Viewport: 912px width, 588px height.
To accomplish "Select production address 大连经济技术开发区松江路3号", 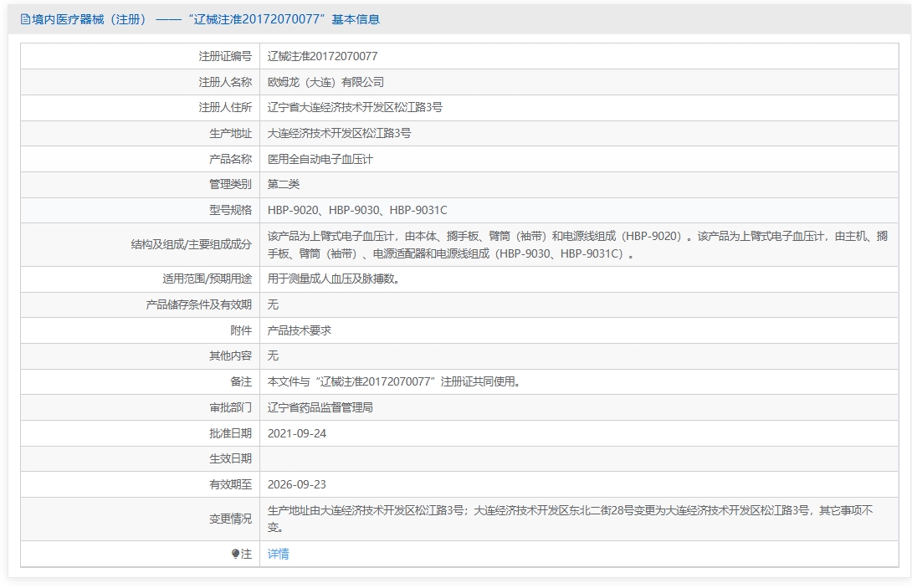I will (339, 133).
